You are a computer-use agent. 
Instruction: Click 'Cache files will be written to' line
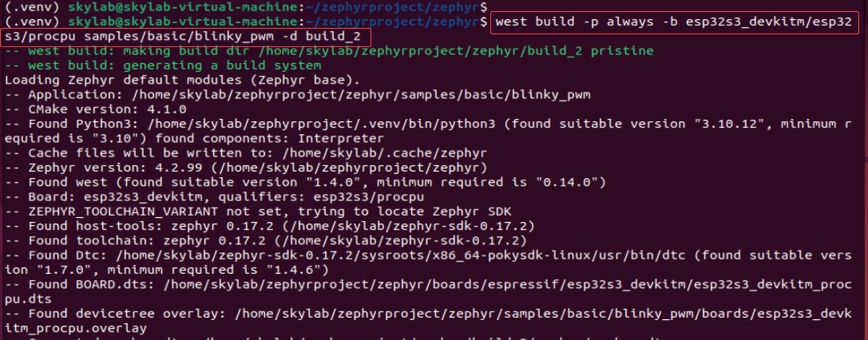(x=246, y=152)
